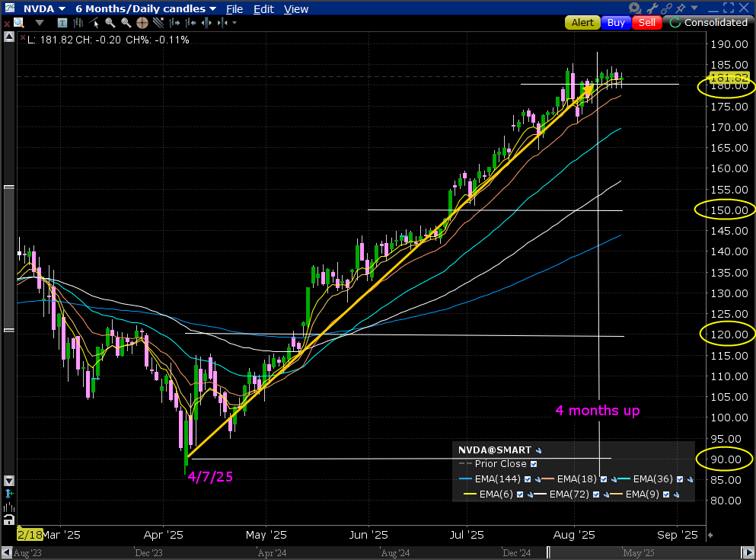
Task: Click the second zoom magnifier icon
Action: point(126,23)
